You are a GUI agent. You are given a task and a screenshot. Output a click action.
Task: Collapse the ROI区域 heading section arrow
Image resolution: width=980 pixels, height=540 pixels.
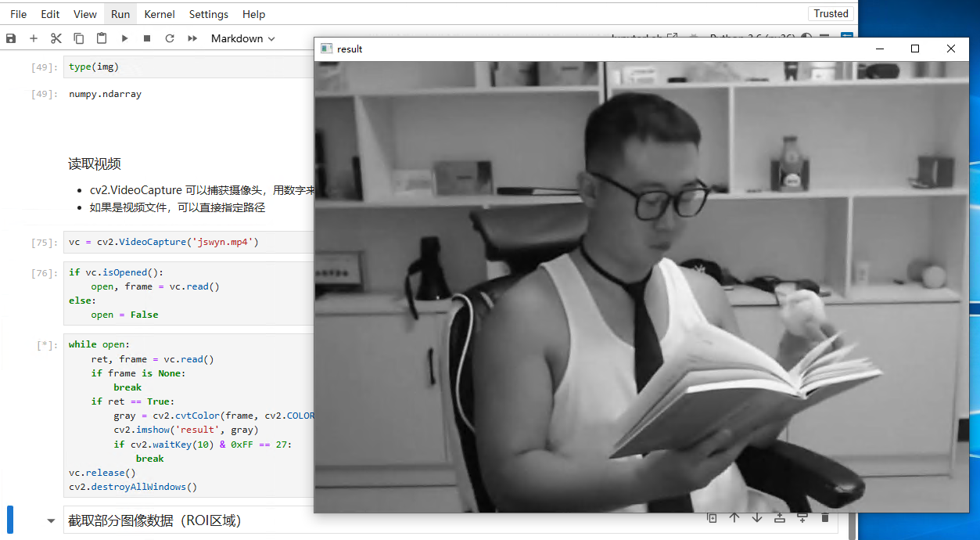click(52, 520)
